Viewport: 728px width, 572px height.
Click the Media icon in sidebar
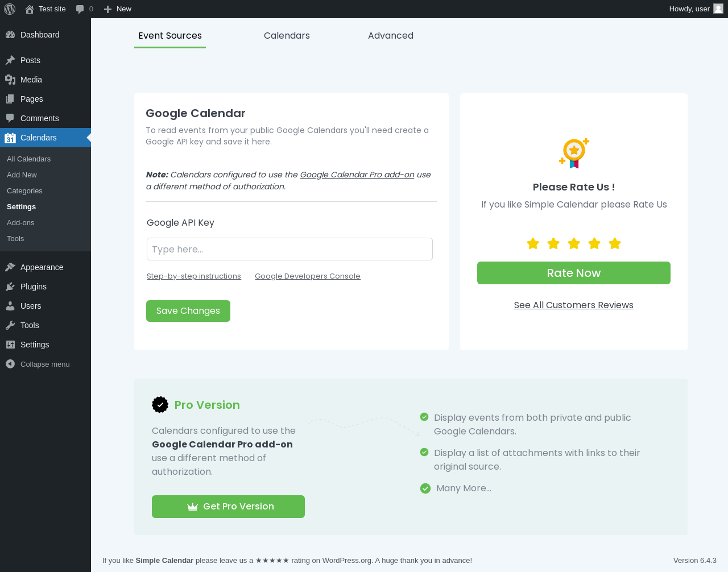click(10, 80)
